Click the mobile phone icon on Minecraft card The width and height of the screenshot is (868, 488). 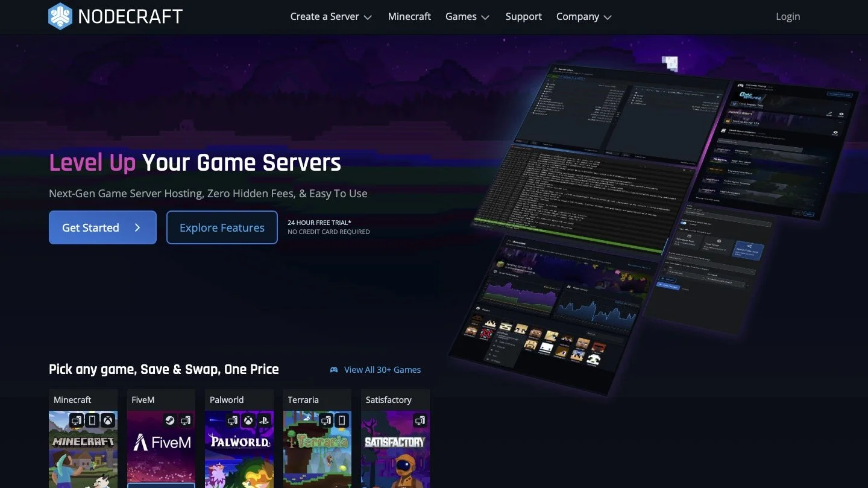click(92, 420)
